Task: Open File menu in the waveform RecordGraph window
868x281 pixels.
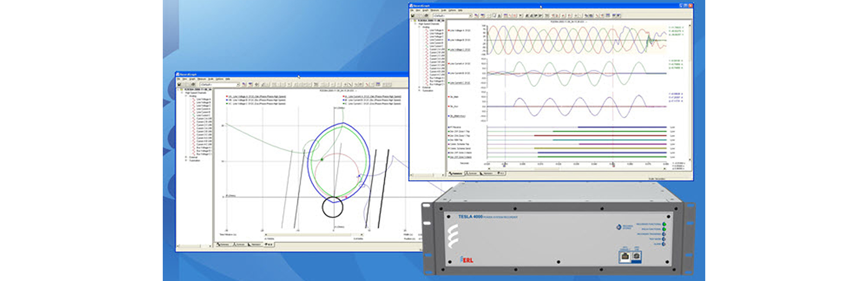Action: [x=412, y=10]
